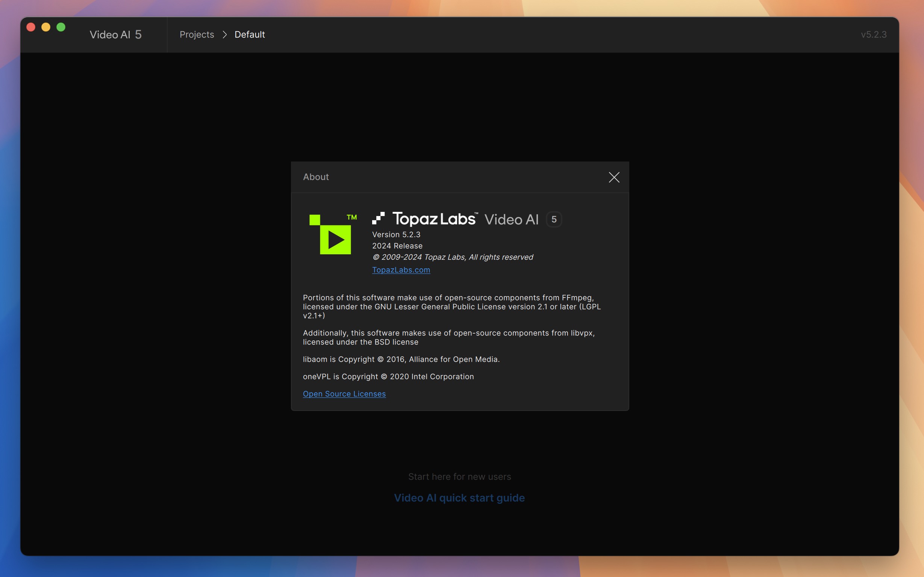
Task: Click the breadcrumb chevron after Projects
Action: [224, 35]
